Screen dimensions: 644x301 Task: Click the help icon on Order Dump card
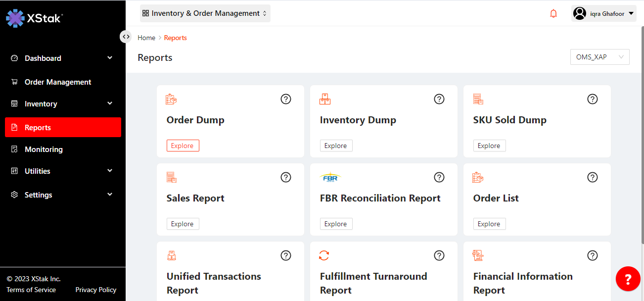[286, 99]
